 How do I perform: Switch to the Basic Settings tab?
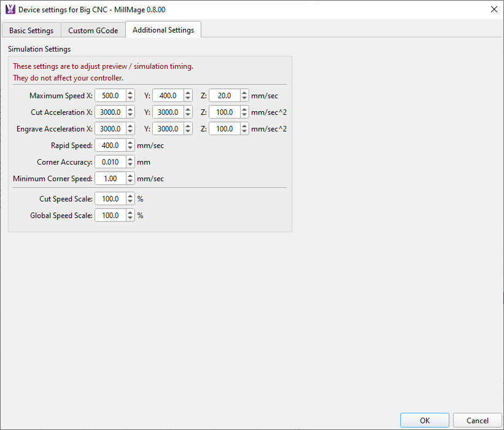[x=31, y=30]
